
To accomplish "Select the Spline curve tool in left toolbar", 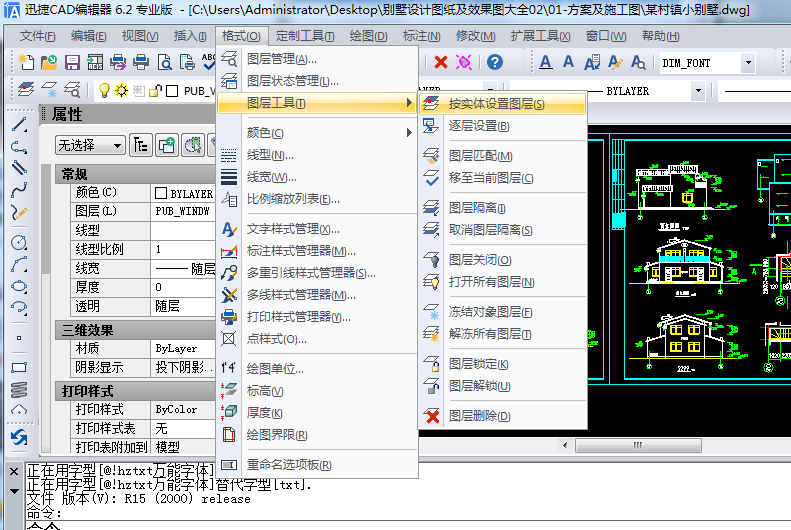I will (19, 190).
